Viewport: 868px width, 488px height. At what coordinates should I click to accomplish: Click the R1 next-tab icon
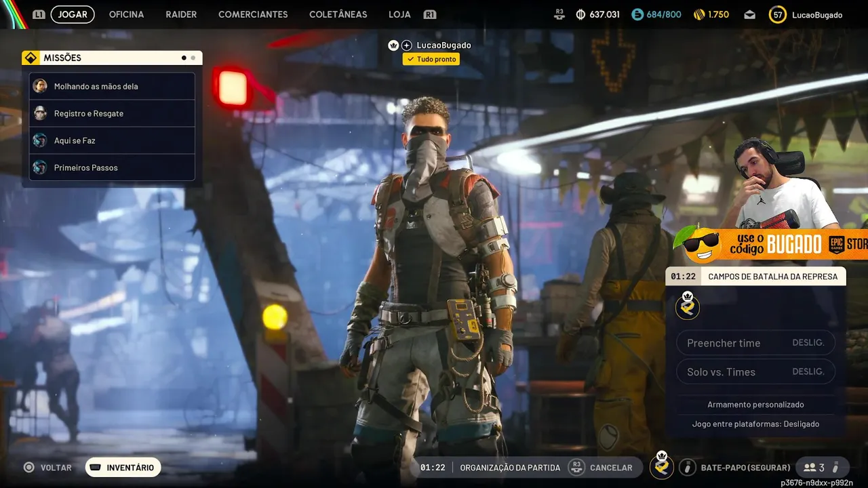(x=429, y=14)
